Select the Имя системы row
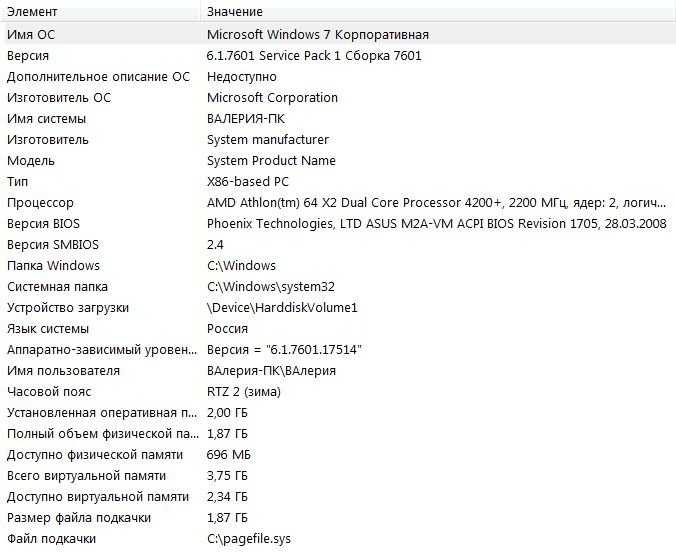This screenshot has height=558, width=676. (338, 119)
